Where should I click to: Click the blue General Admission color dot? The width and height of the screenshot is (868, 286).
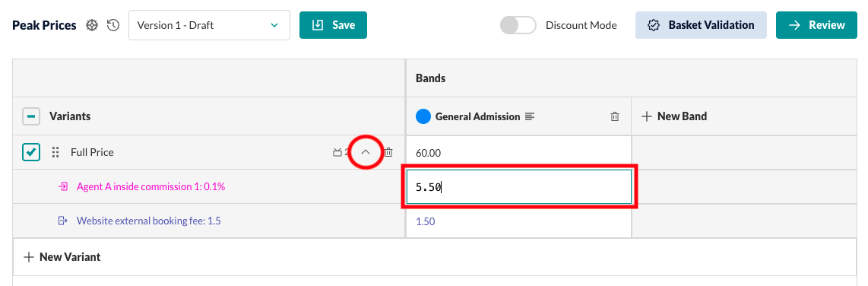tap(423, 116)
